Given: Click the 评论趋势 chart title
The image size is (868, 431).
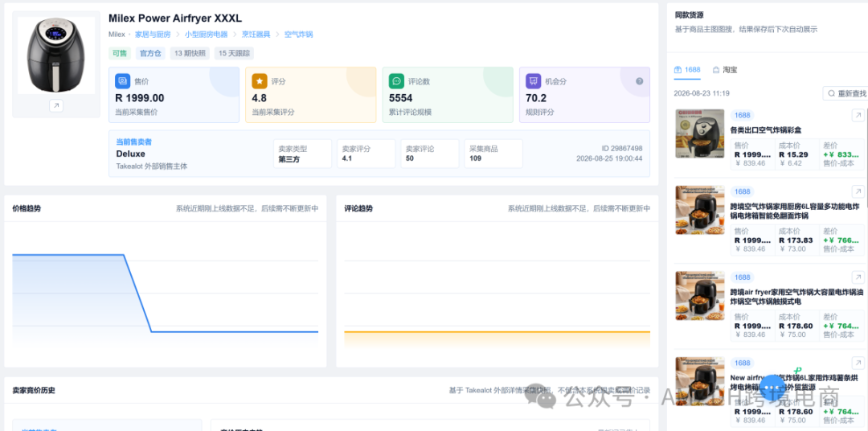Looking at the screenshot, I should click(358, 209).
